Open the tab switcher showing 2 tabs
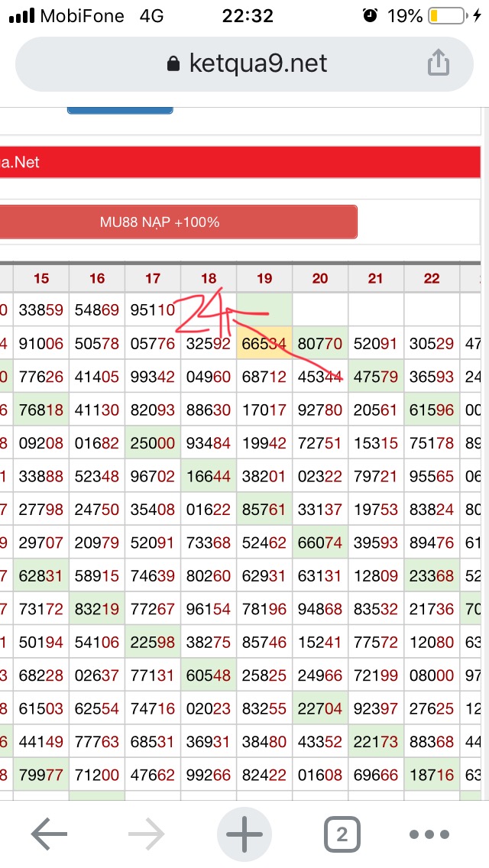Screen dimensions: 489x868 click(342, 834)
